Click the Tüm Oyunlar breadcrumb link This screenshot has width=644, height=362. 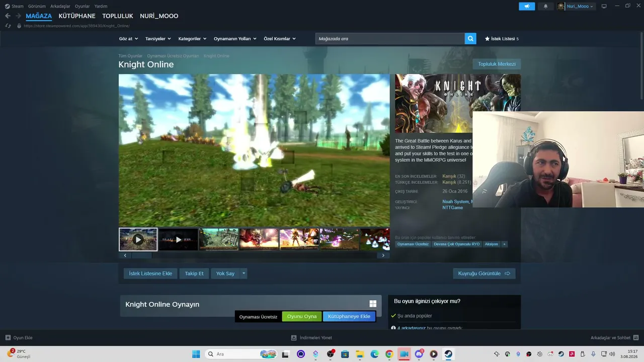click(x=130, y=56)
